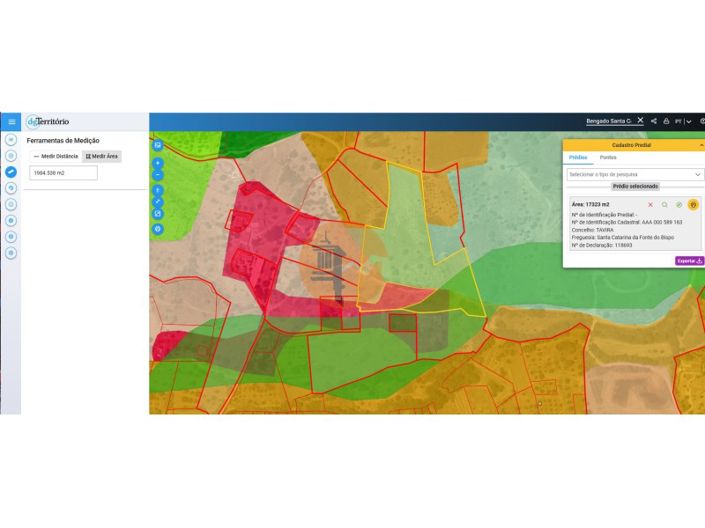
Task: Click the area measurement result field
Action: (x=63, y=173)
